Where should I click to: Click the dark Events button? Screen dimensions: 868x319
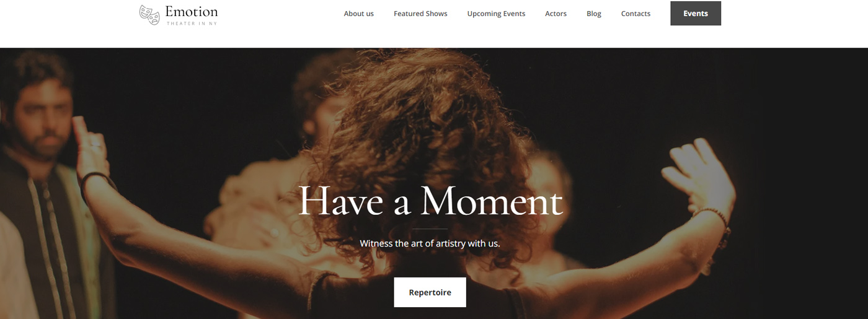tap(696, 14)
